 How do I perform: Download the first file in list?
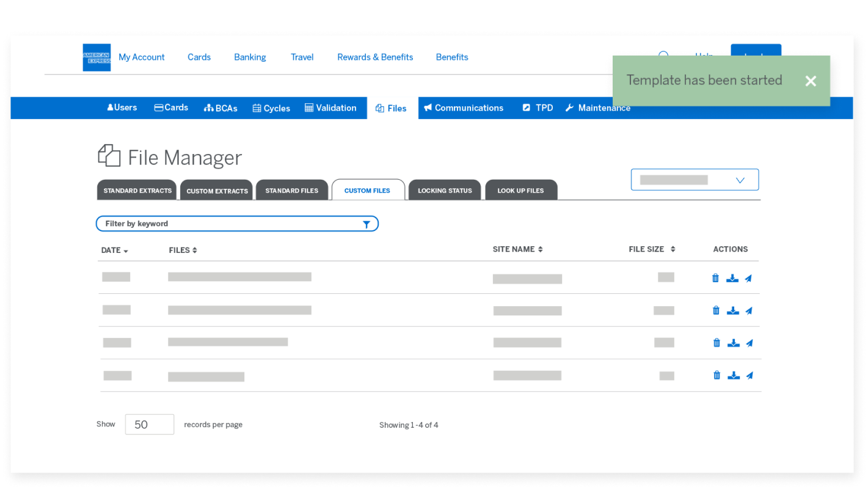tap(732, 278)
